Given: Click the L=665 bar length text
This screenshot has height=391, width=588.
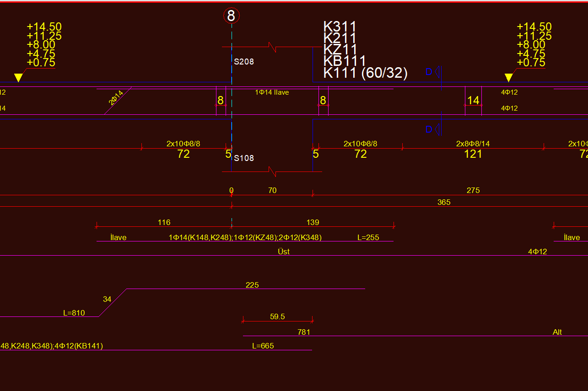Looking at the screenshot, I should (263, 346).
